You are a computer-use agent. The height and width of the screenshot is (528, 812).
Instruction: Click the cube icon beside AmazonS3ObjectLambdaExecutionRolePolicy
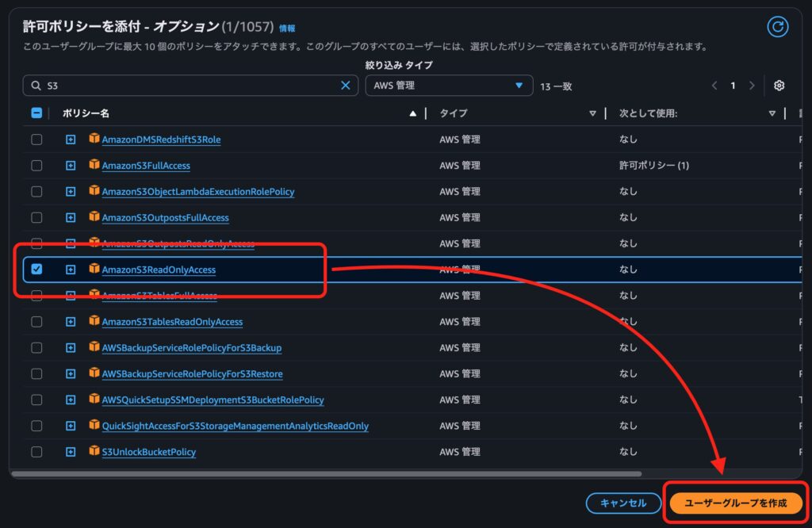click(x=94, y=190)
